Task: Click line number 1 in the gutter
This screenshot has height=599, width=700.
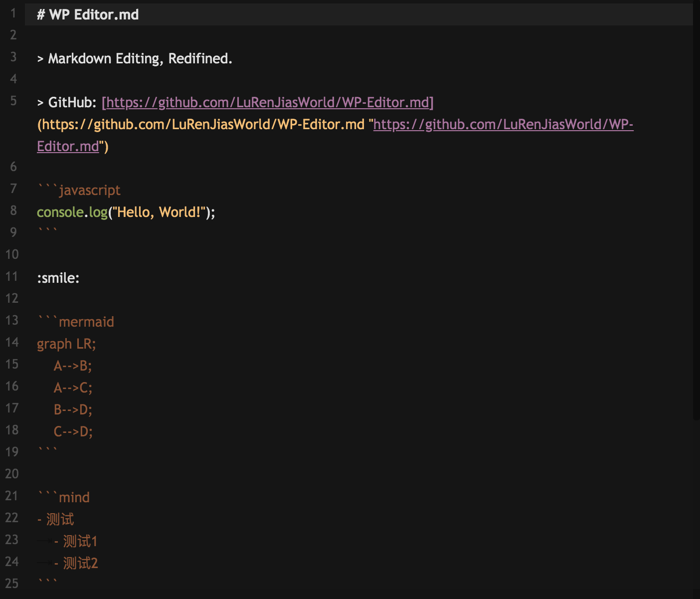Action: tap(13, 13)
